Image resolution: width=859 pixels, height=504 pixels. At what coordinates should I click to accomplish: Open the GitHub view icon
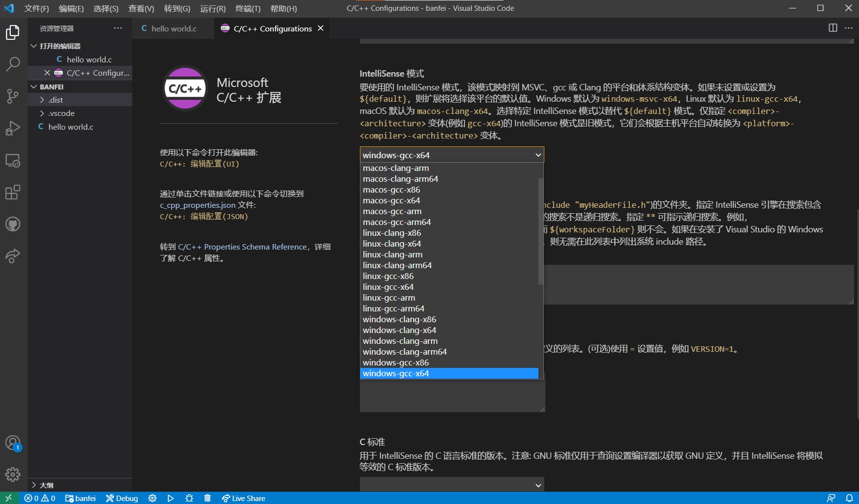pos(13,224)
